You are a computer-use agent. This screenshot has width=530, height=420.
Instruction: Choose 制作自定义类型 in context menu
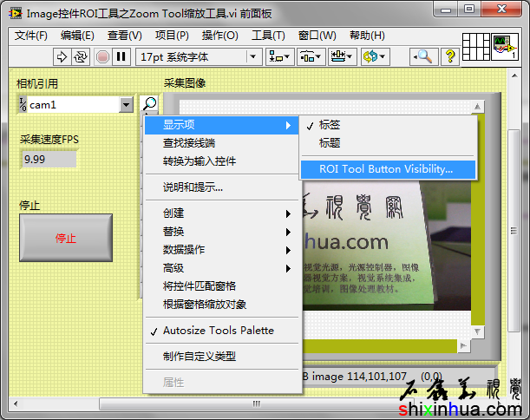[x=221, y=356]
